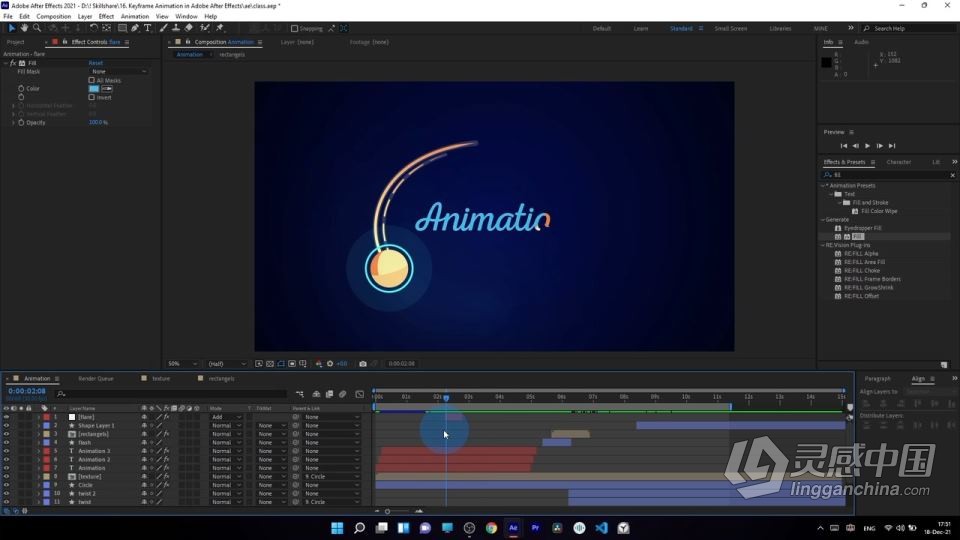Reset the Fill effect
Image resolution: width=960 pixels, height=540 pixels.
tap(96, 63)
